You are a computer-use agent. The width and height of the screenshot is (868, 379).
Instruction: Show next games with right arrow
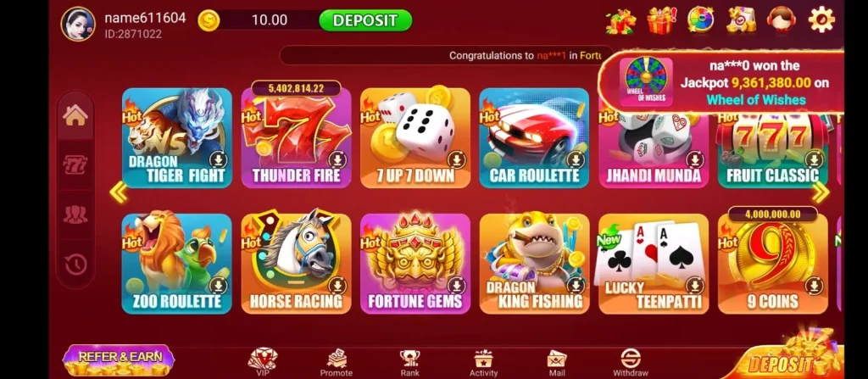[820, 192]
